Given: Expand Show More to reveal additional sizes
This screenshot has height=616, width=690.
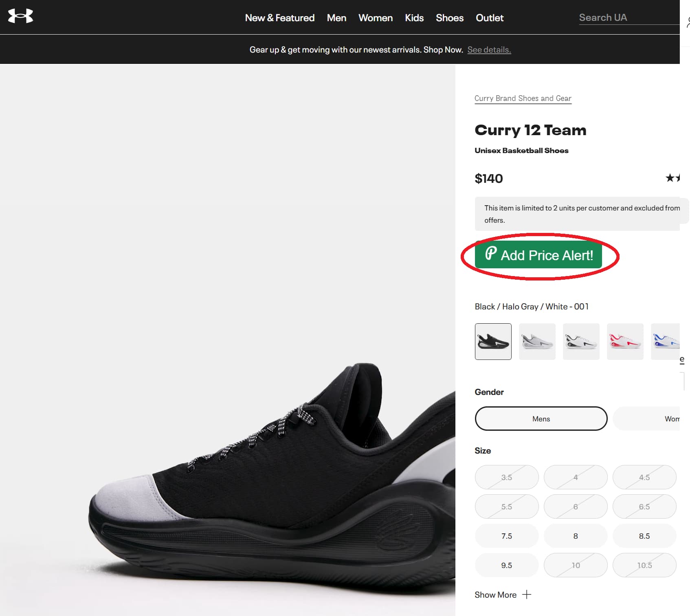Looking at the screenshot, I should pyautogui.click(x=503, y=594).
